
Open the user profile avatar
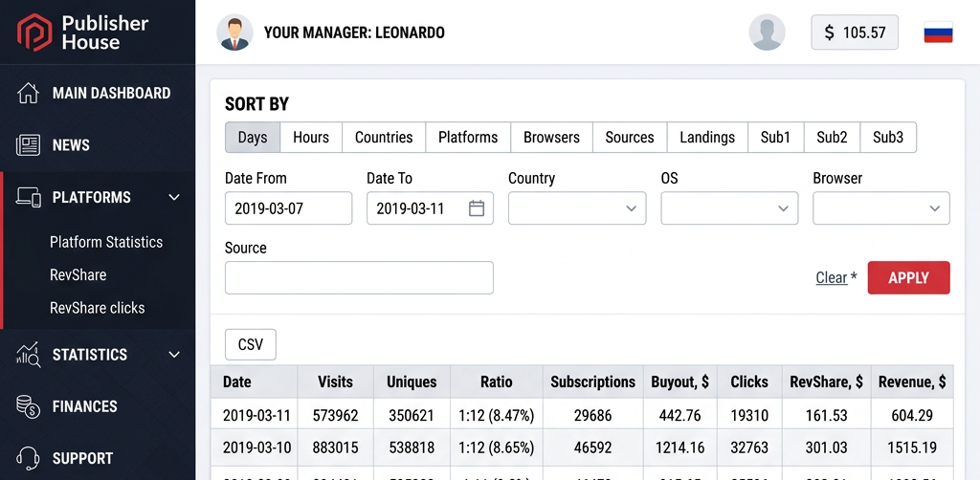[x=767, y=33]
